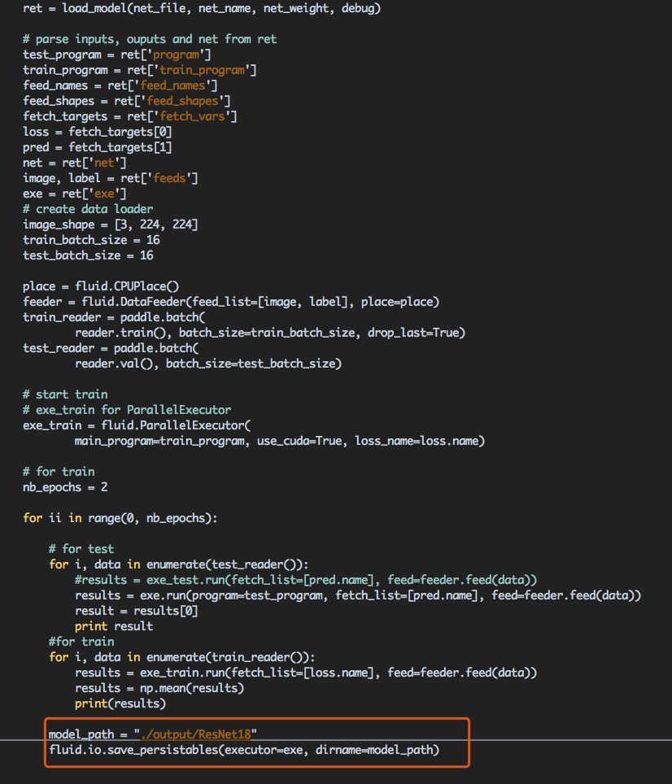Click the '# for test' comment
Screen dimensions: 672x784
[81, 549]
